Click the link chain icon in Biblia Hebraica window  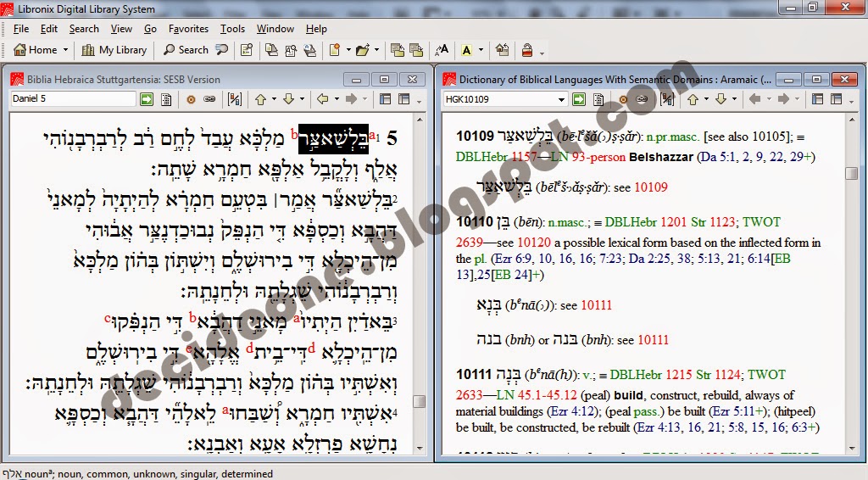[209, 99]
